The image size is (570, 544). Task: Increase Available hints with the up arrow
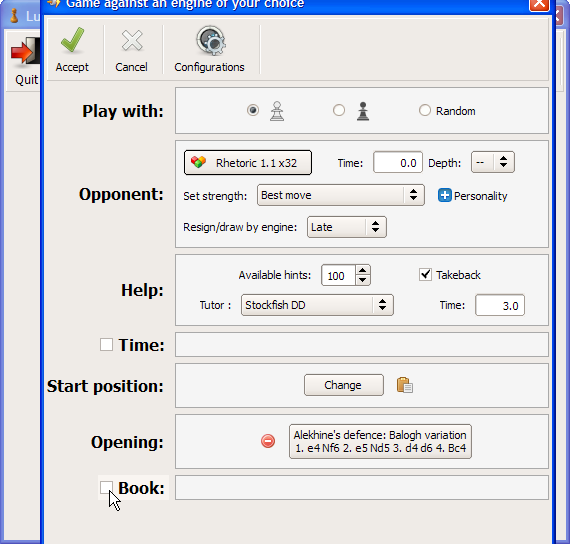[x=362, y=270]
